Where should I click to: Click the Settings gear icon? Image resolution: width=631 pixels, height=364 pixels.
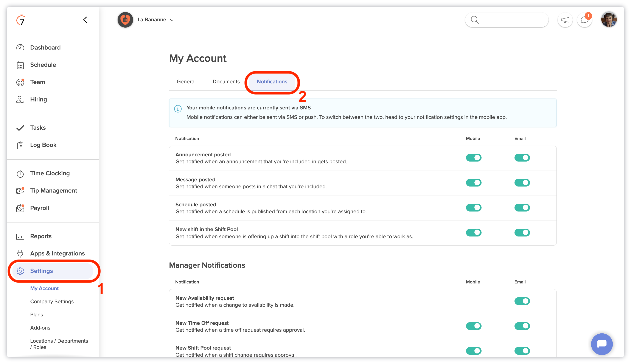20,271
